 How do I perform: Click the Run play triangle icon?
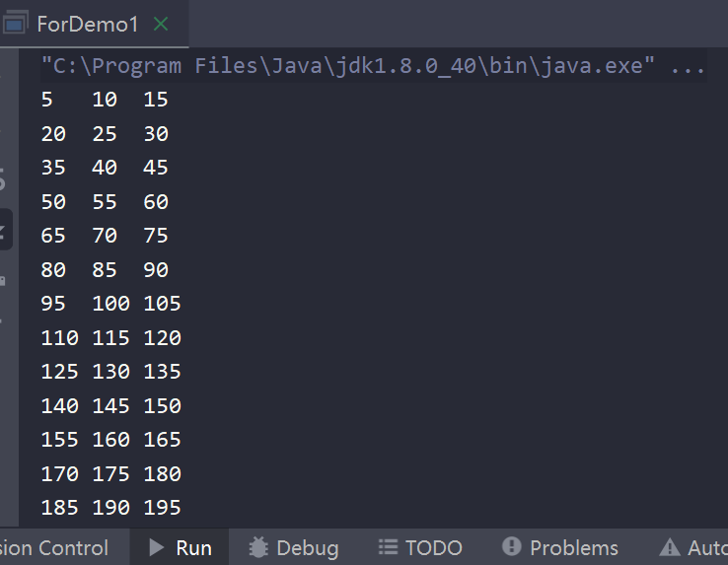[155, 547]
